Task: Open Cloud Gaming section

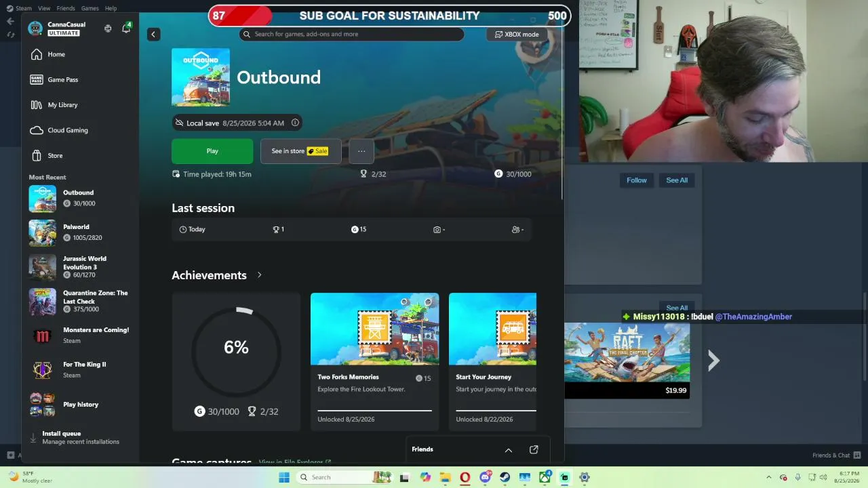Action: [x=80, y=130]
